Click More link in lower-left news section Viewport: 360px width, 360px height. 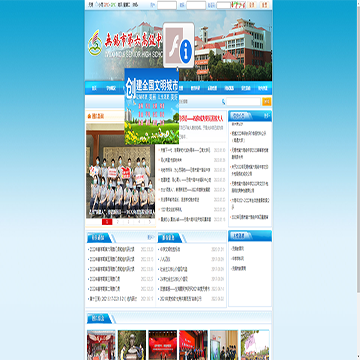[150, 238]
